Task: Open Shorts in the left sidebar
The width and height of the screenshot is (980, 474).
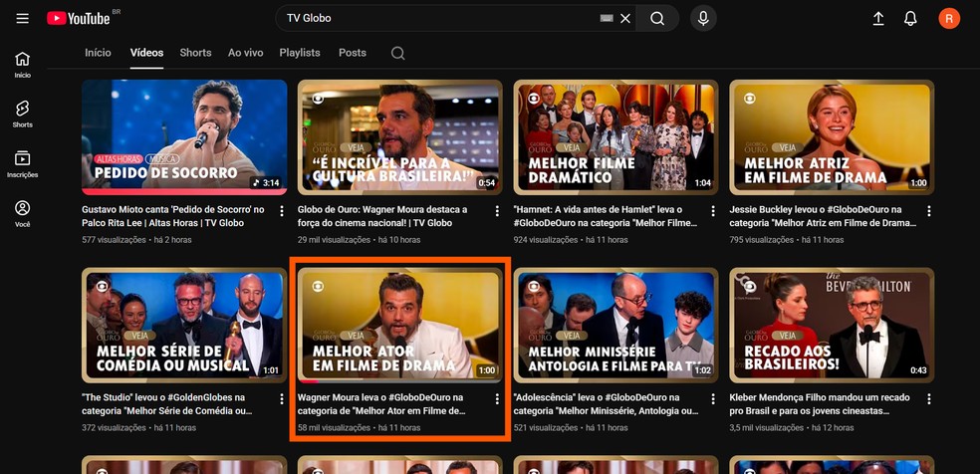Action: [23, 115]
